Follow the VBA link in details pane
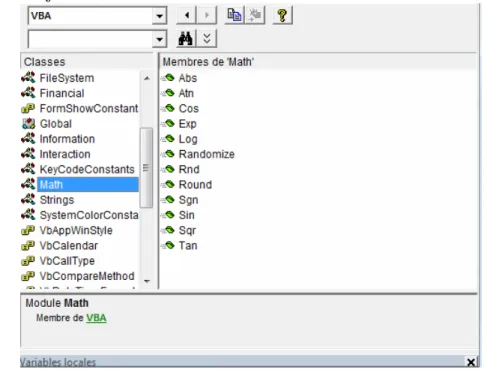 96,318
